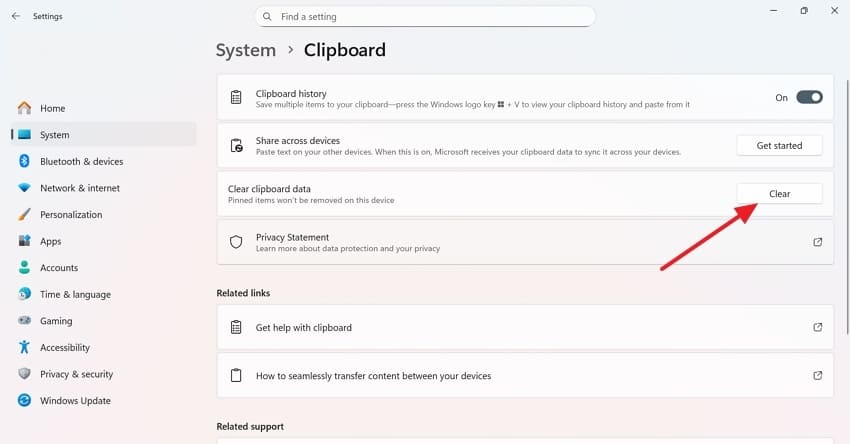Open Time & language settings
This screenshot has height=444, width=850.
pos(75,294)
